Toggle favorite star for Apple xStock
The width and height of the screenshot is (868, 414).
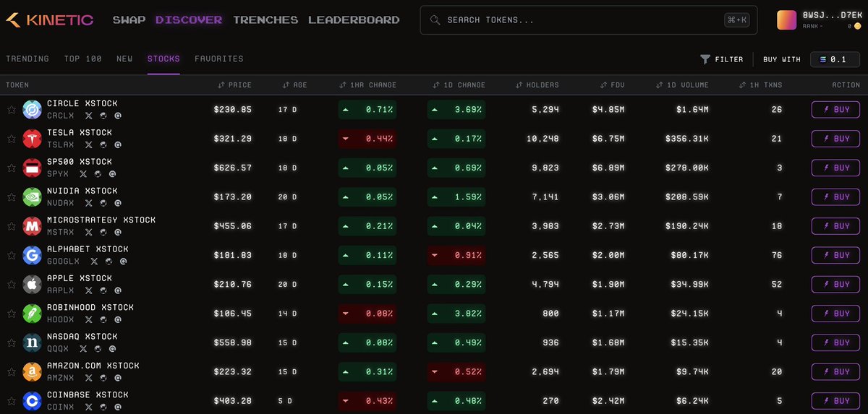click(x=11, y=284)
